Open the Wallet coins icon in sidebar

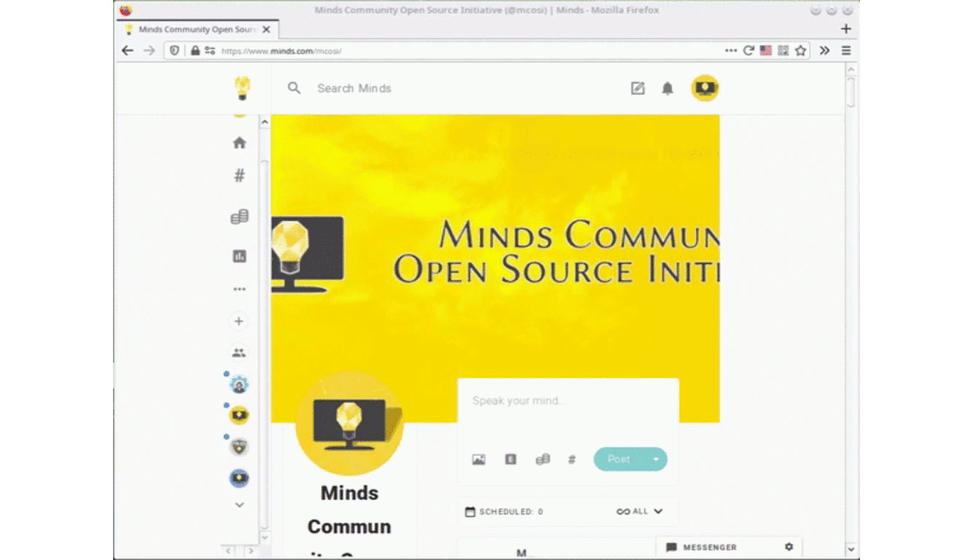[239, 217]
